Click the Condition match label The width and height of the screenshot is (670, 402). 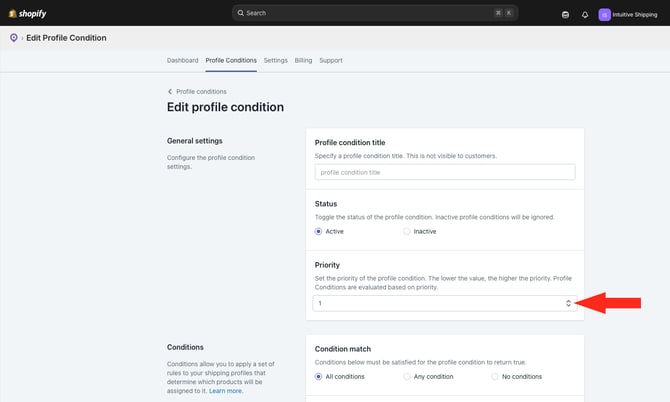[343, 349]
